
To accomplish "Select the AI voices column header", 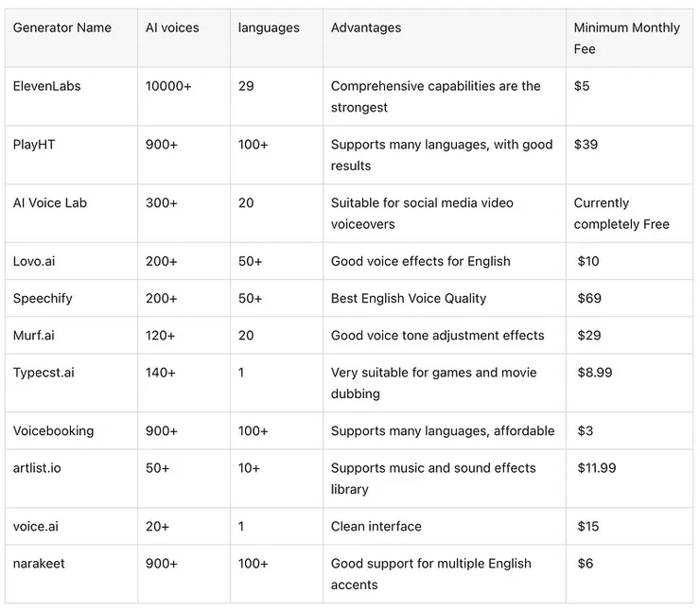I will point(172,28).
